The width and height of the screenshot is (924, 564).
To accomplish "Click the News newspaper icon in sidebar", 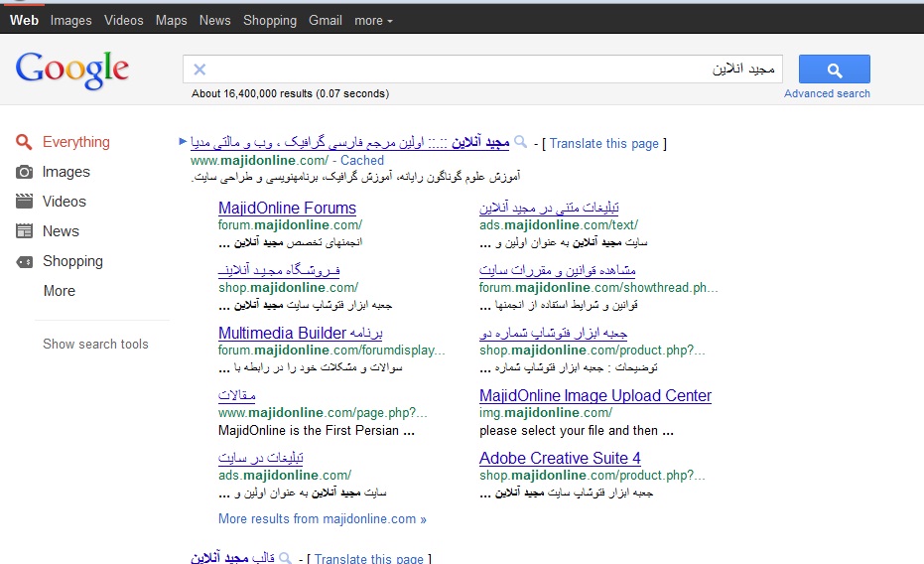I will click(24, 231).
